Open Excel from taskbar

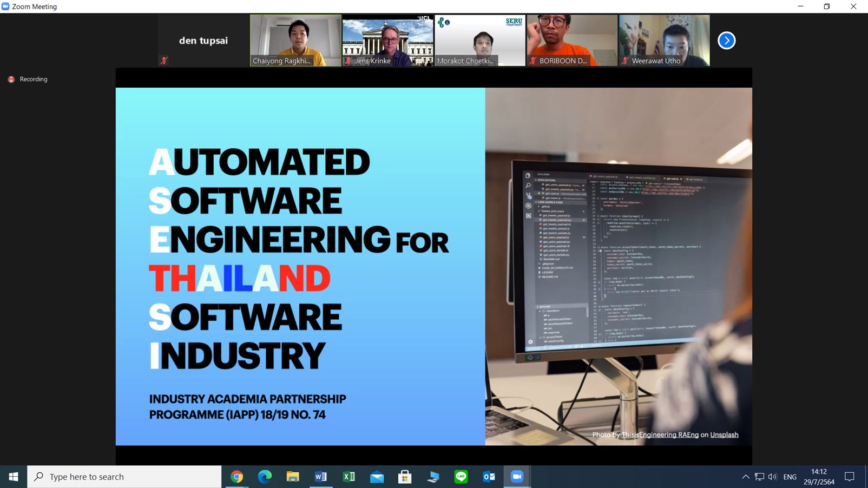(349, 477)
